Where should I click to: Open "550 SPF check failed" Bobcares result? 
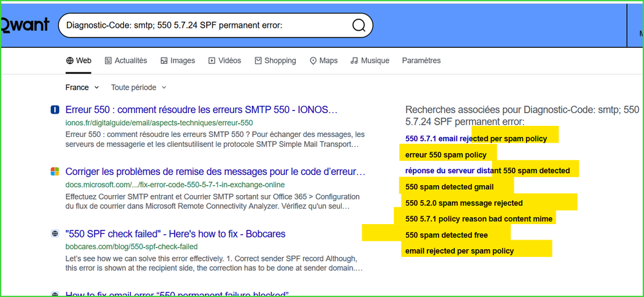(175, 234)
